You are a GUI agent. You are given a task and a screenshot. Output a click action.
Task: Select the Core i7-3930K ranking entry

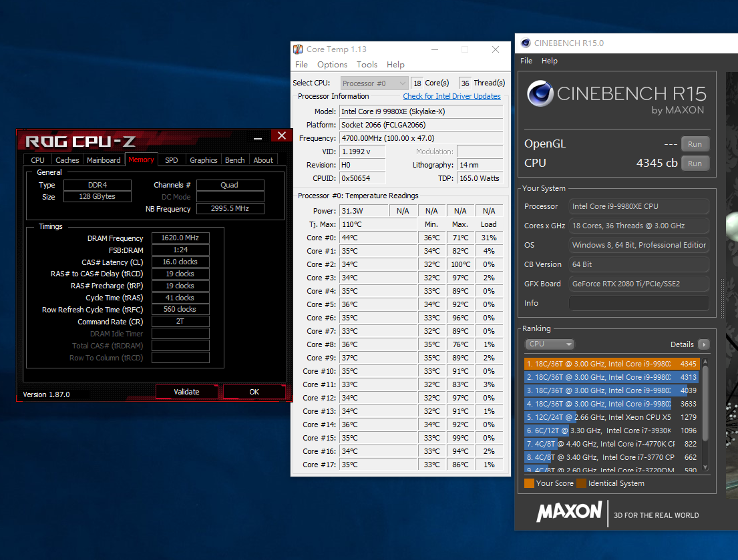611,431
